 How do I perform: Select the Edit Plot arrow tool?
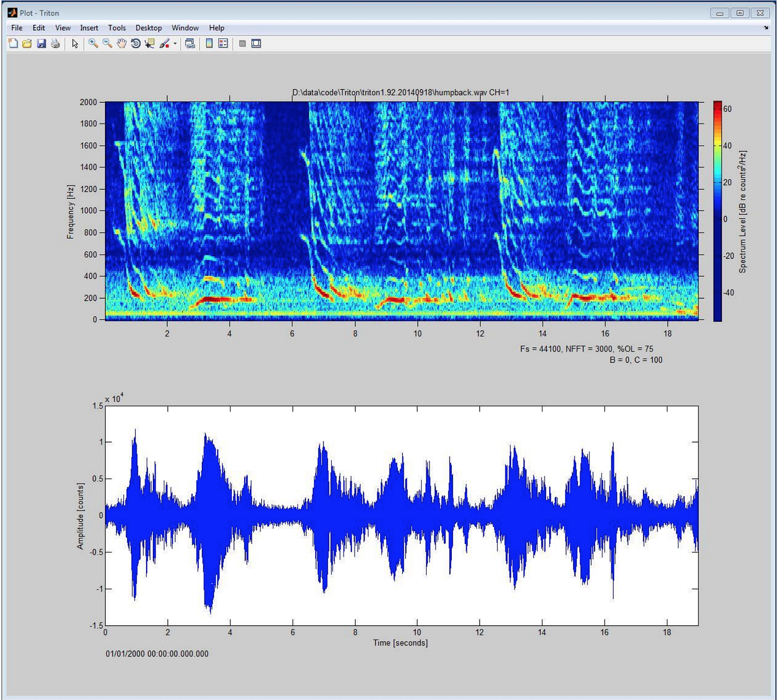tap(75, 43)
